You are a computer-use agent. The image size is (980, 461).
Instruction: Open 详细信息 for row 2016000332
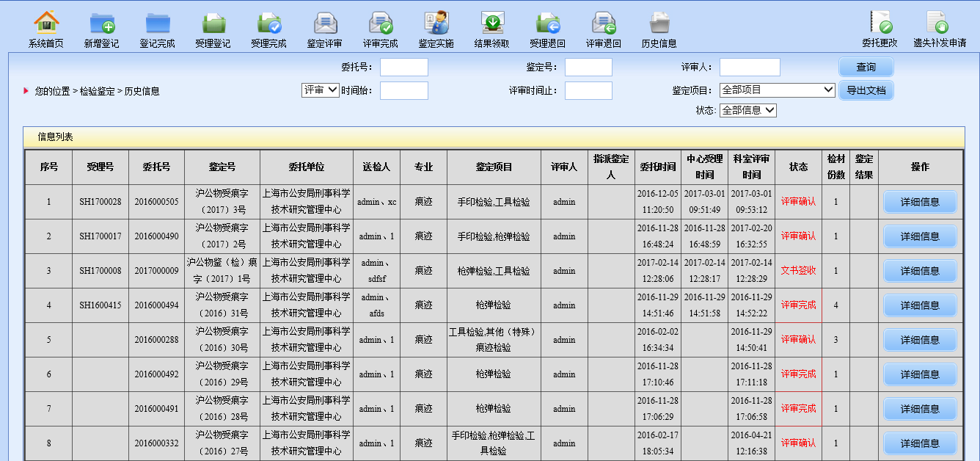pyautogui.click(x=920, y=443)
